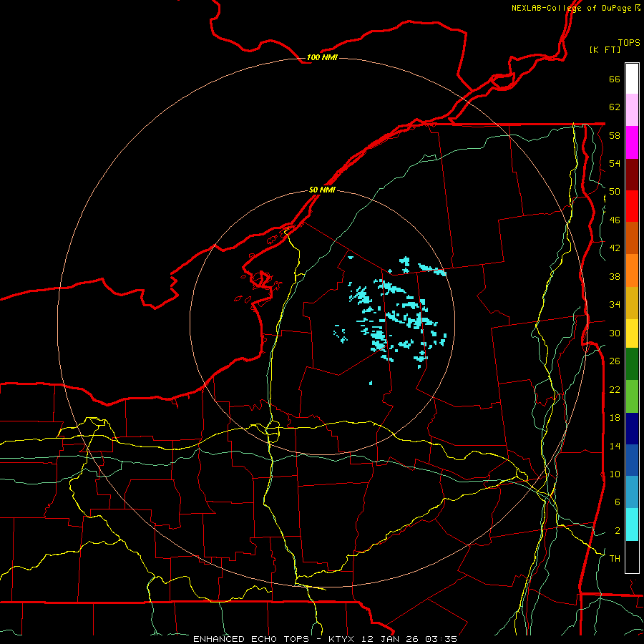Click the 50 NMI range ring label
Viewport: 644px width, 644px height.
322,190
